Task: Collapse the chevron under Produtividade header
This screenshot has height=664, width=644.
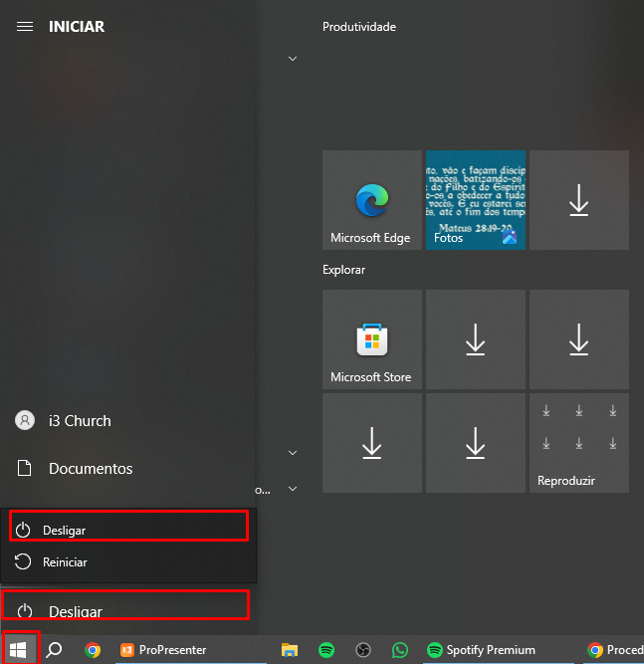Action: coord(293,59)
